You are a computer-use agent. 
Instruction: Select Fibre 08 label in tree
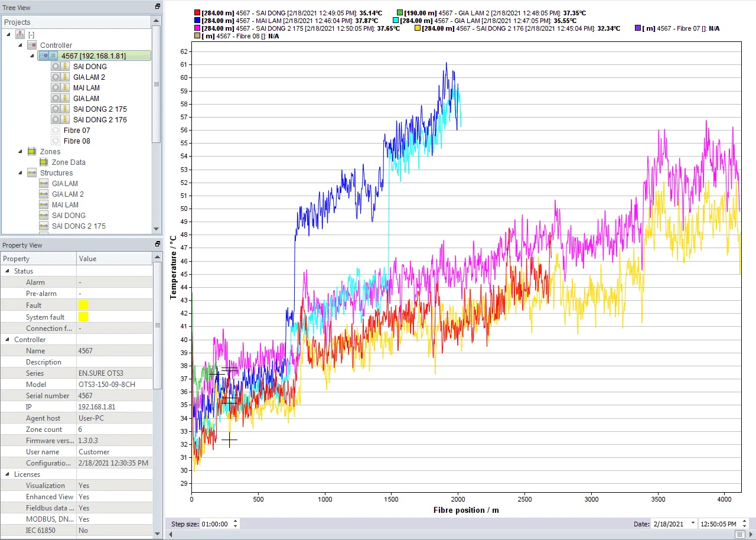coord(77,141)
